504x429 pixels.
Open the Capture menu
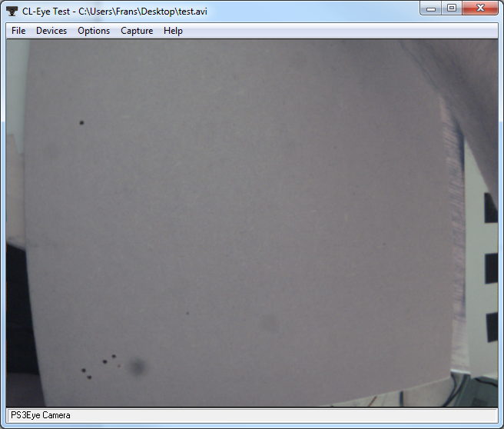pos(137,31)
